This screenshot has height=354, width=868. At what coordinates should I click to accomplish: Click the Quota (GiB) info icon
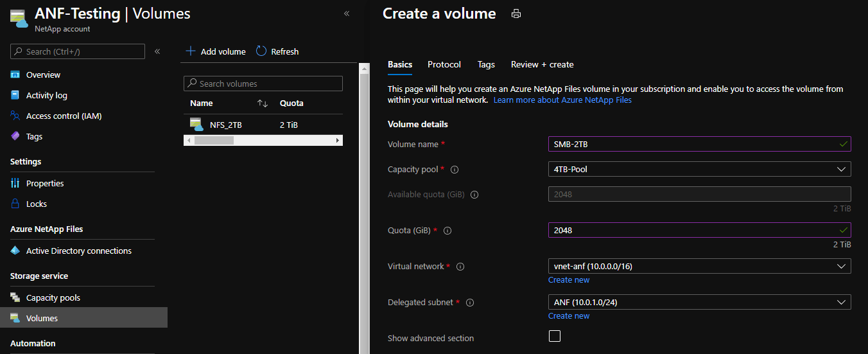tap(447, 230)
